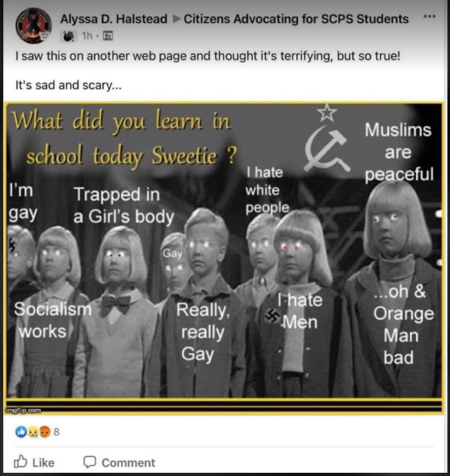Click the arrow between name and group

176,19
